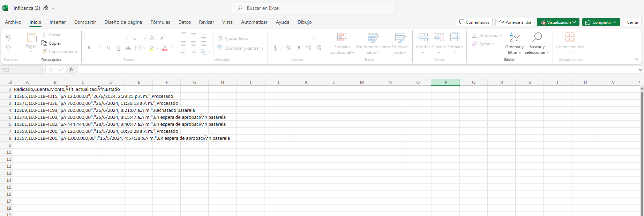Click the Eliminar celdas icon
Image resolution: width=644 pixels, height=216 pixels.
click(x=439, y=37)
